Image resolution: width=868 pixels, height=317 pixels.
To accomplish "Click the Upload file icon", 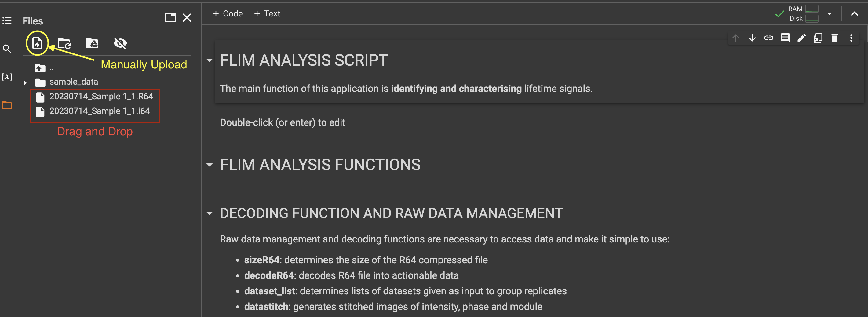I will [37, 43].
